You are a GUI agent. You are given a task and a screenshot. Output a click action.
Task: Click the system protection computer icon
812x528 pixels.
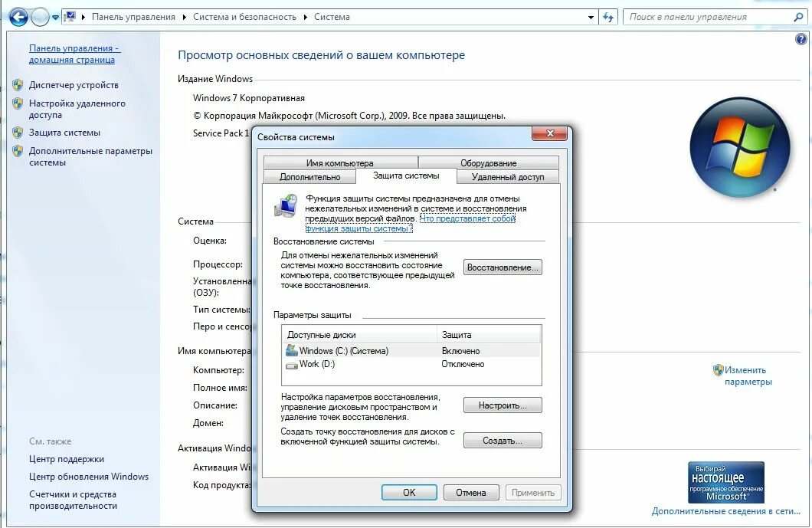286,206
